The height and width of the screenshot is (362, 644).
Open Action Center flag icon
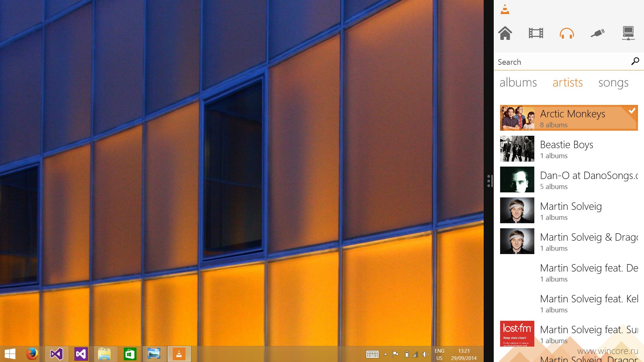coord(395,354)
